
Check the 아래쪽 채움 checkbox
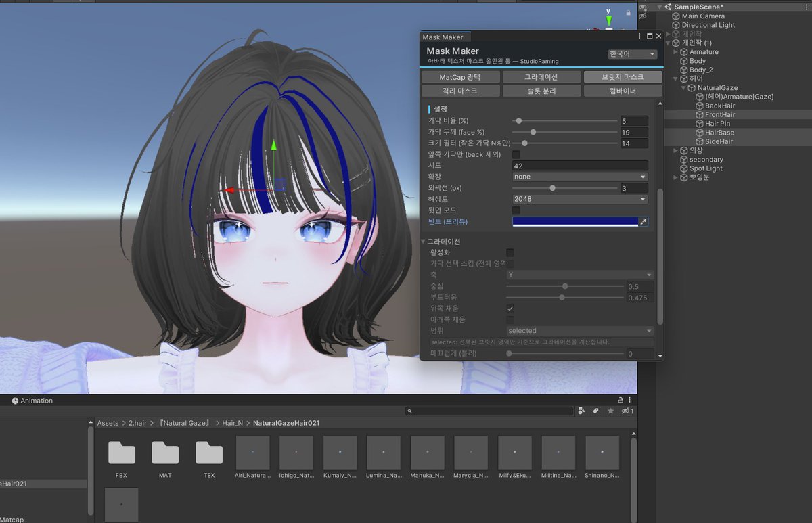[510, 319]
